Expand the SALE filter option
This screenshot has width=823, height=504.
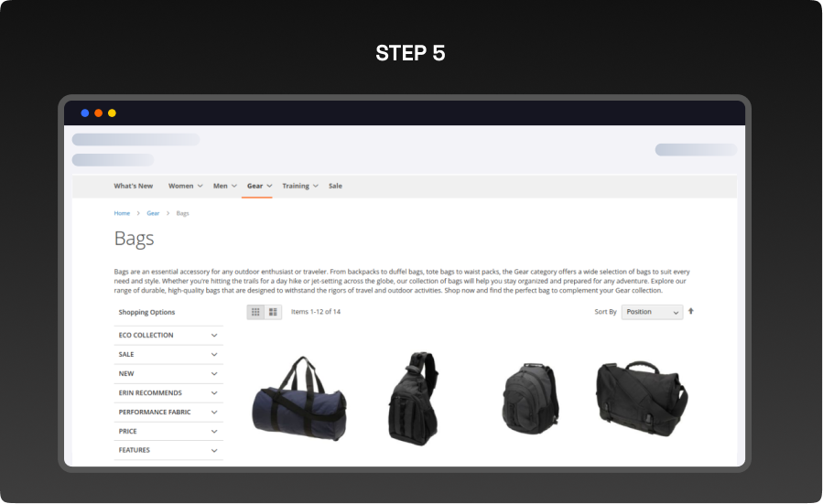168,355
